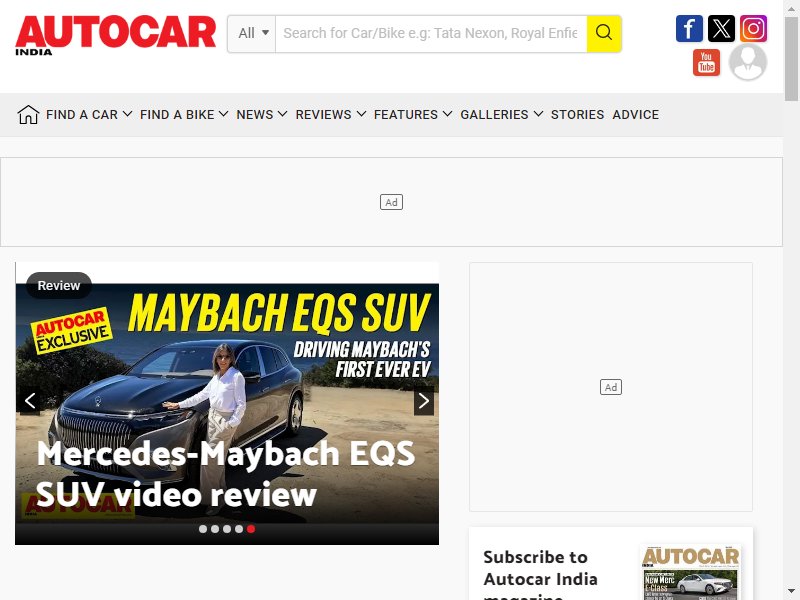Open the 'All' search category dropdown
800x600 pixels.
pyautogui.click(x=252, y=34)
